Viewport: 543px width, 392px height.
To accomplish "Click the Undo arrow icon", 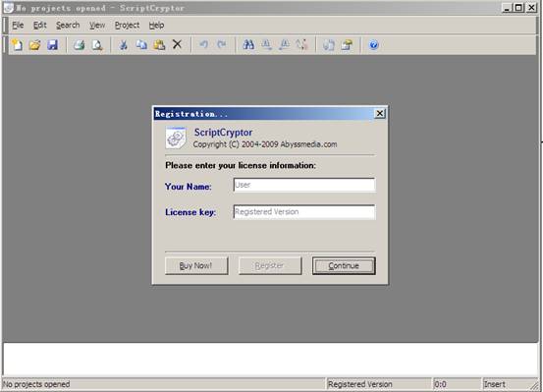I will 204,45.
